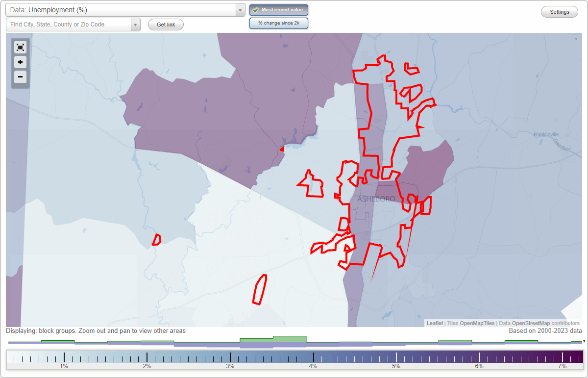This screenshot has width=588, height=378.
Task: Expand the city search suggestions dropdown arrow
Action: (x=136, y=24)
